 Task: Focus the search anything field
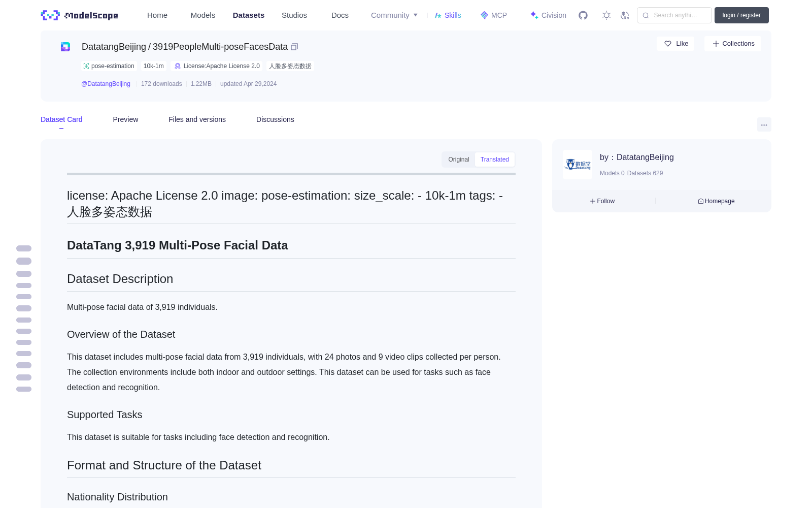(x=674, y=15)
